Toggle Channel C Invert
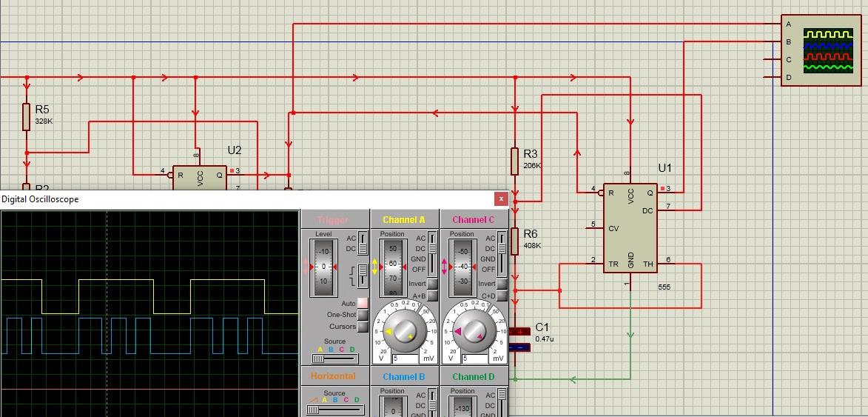 point(502,284)
